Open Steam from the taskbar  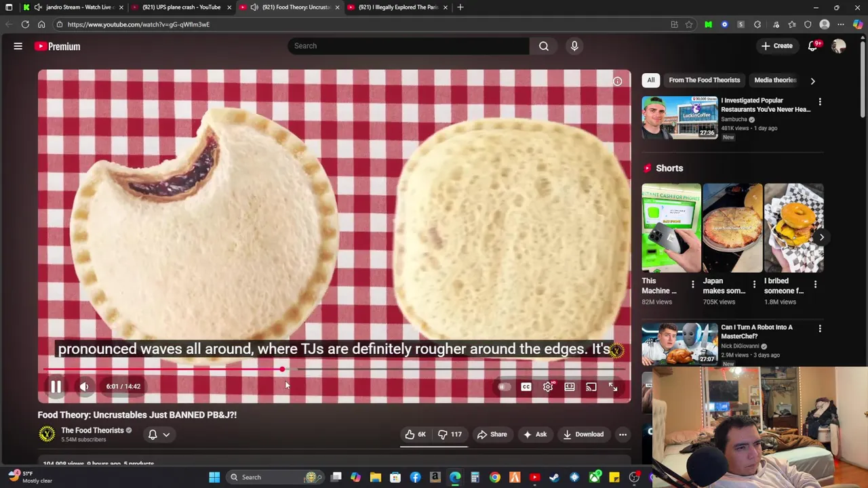[555, 477]
